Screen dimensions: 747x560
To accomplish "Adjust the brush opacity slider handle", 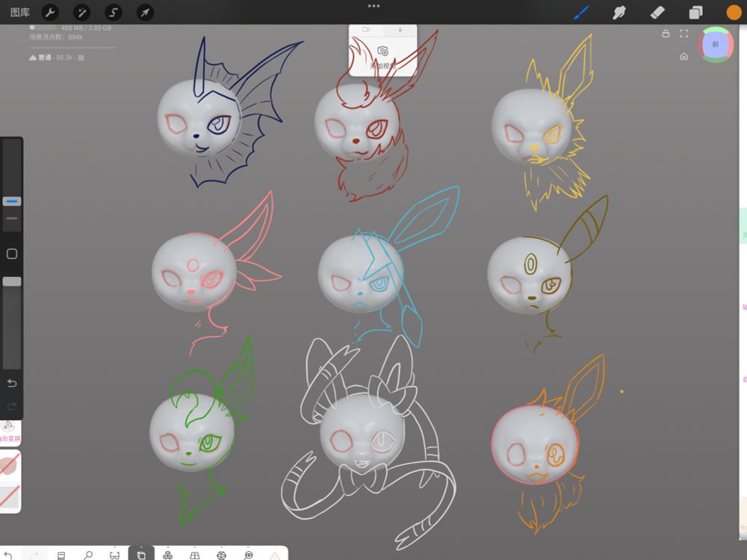I will [x=12, y=281].
